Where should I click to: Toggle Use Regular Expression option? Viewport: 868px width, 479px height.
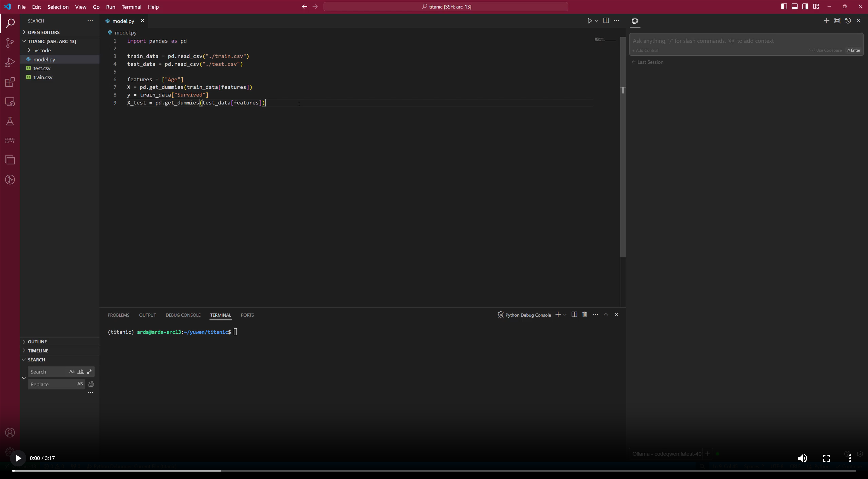click(x=90, y=372)
